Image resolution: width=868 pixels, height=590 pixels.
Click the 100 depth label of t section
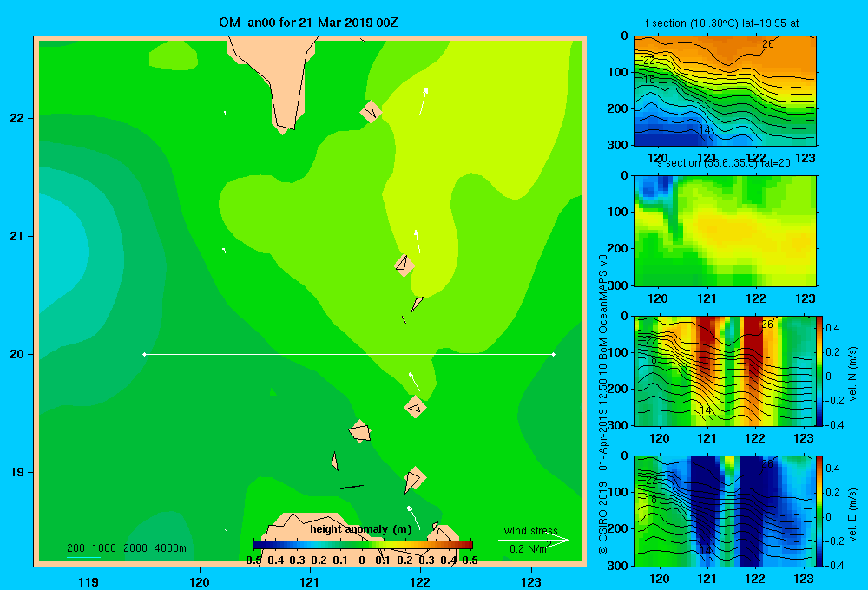point(618,72)
